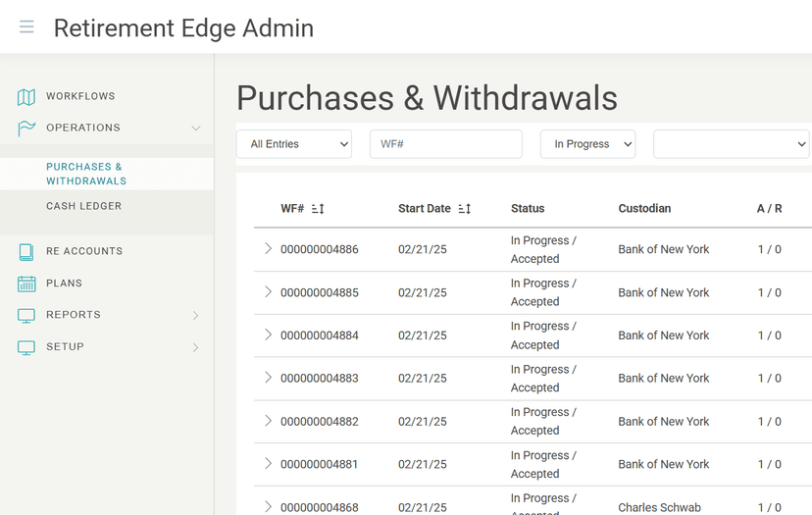812x515 pixels.
Task: Click the RE Accounts book icon
Action: [x=26, y=252]
